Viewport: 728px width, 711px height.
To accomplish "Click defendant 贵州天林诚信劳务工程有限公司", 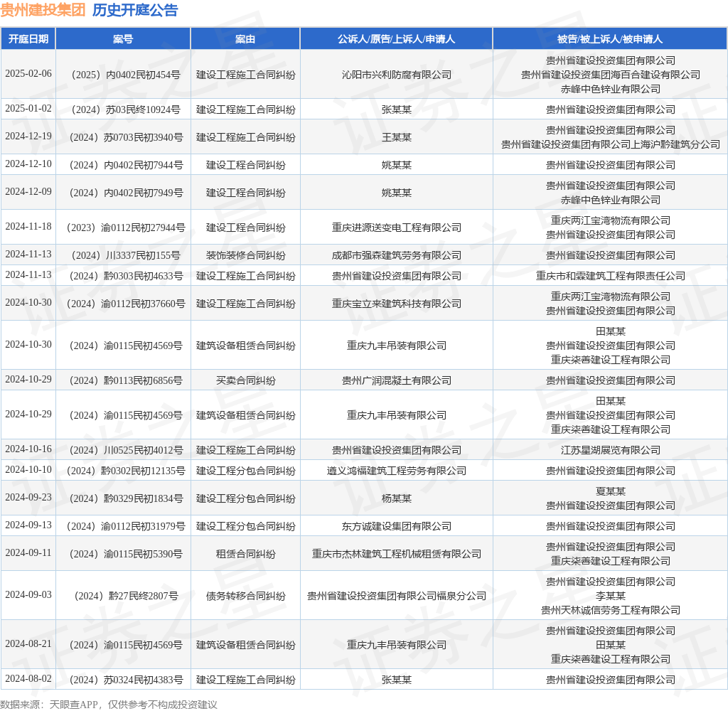I will [610, 610].
